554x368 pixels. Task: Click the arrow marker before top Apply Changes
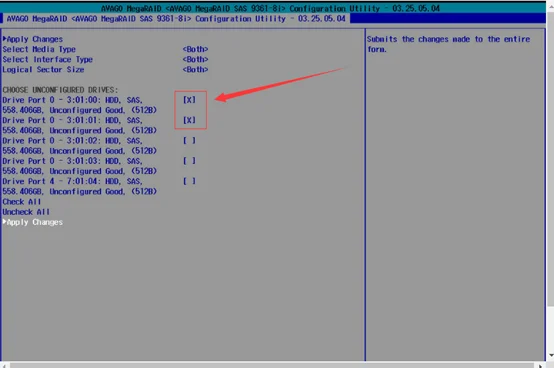5,38
